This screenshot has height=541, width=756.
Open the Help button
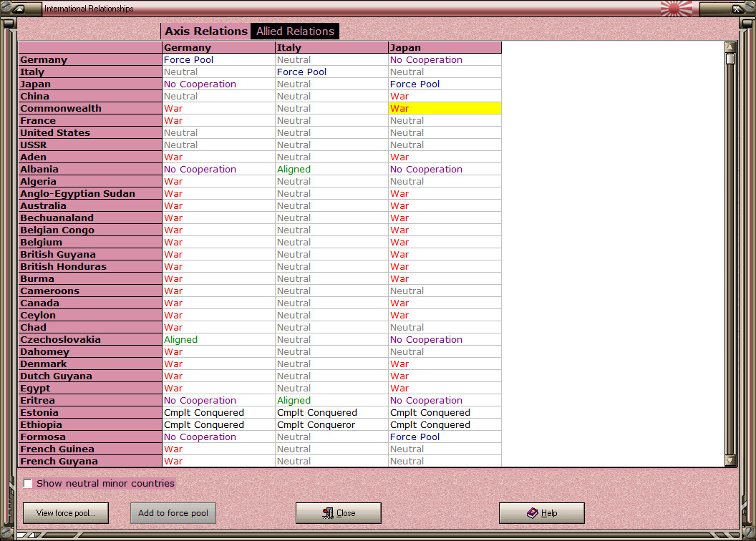(x=542, y=513)
